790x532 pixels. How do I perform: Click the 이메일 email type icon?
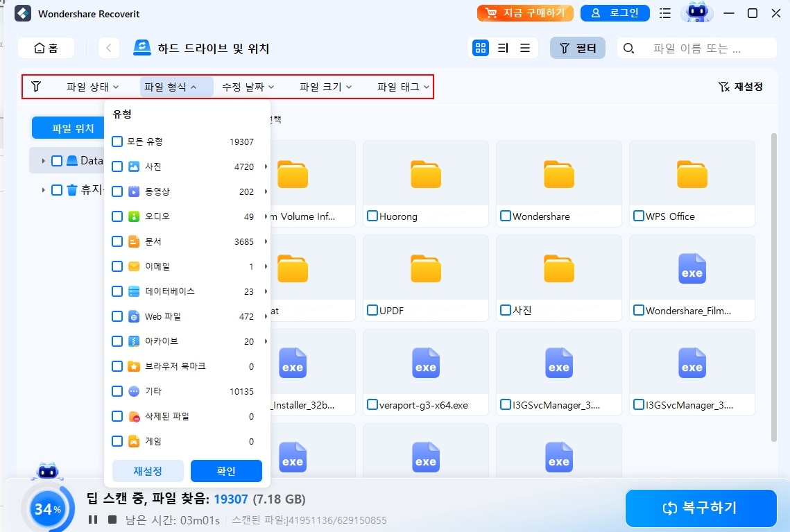pyautogui.click(x=133, y=266)
